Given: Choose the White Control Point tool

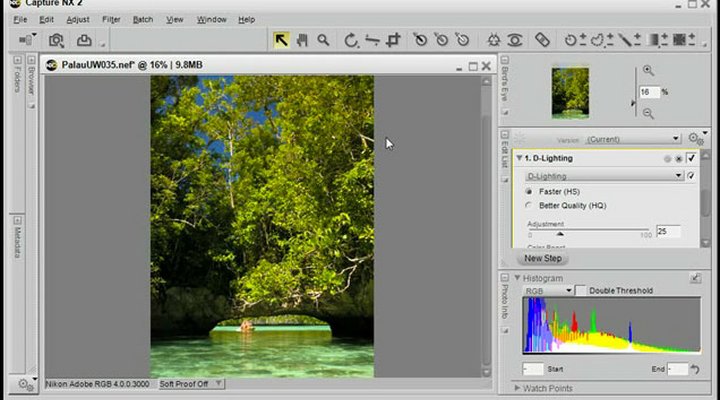Looking at the screenshot, I should coord(462,40).
